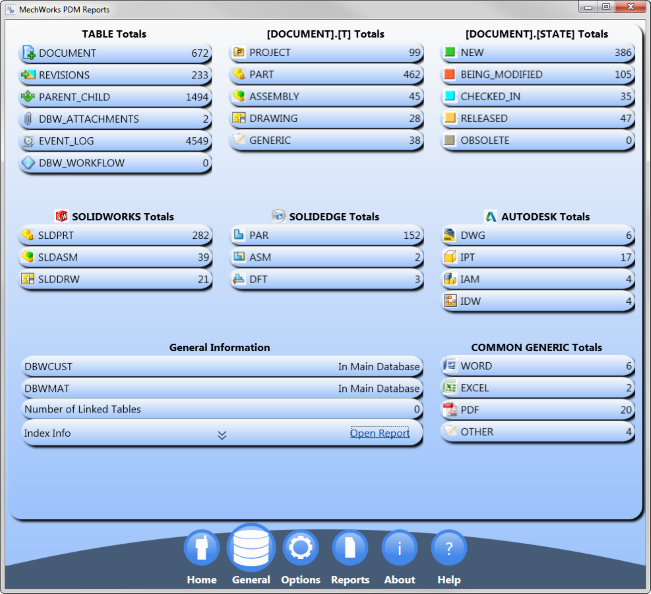Click the DBW_ATTACHMENTS paperclip icon
Viewport: 651px width, 594px height.
click(28, 119)
